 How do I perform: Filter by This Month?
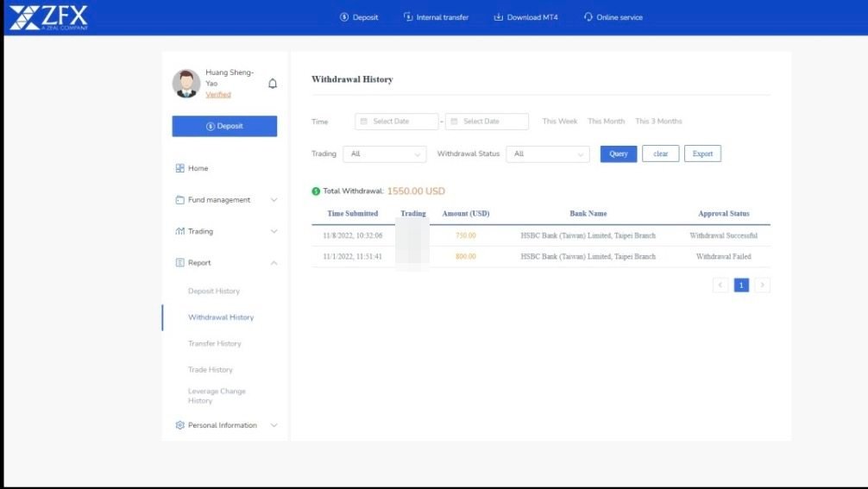pos(606,122)
